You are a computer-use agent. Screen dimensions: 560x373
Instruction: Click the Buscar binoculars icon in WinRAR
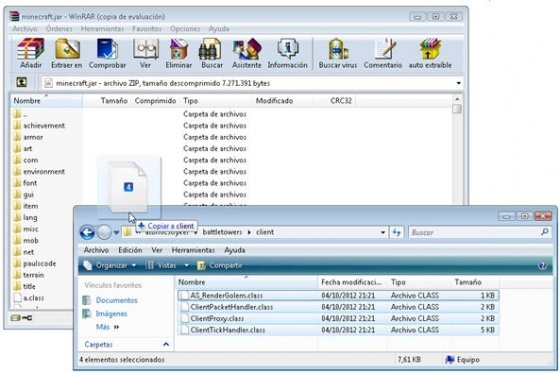(212, 54)
